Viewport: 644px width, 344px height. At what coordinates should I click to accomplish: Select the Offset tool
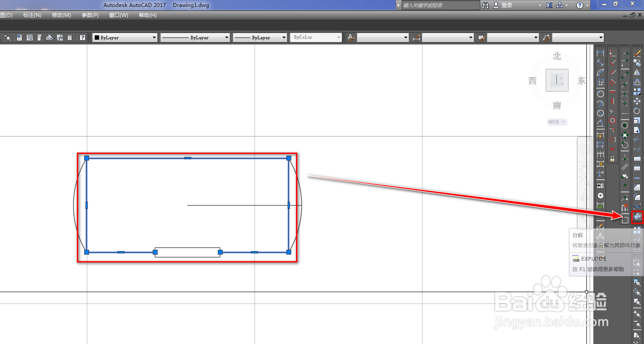(637, 82)
